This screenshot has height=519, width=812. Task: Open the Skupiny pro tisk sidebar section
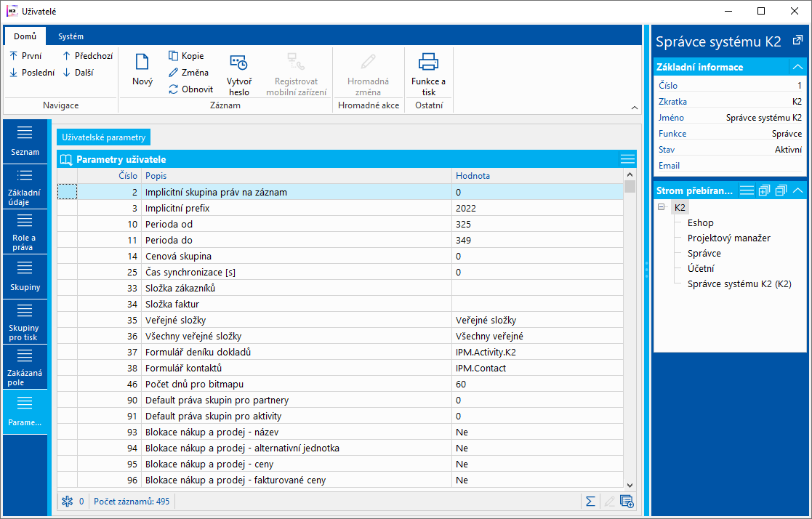click(x=24, y=321)
